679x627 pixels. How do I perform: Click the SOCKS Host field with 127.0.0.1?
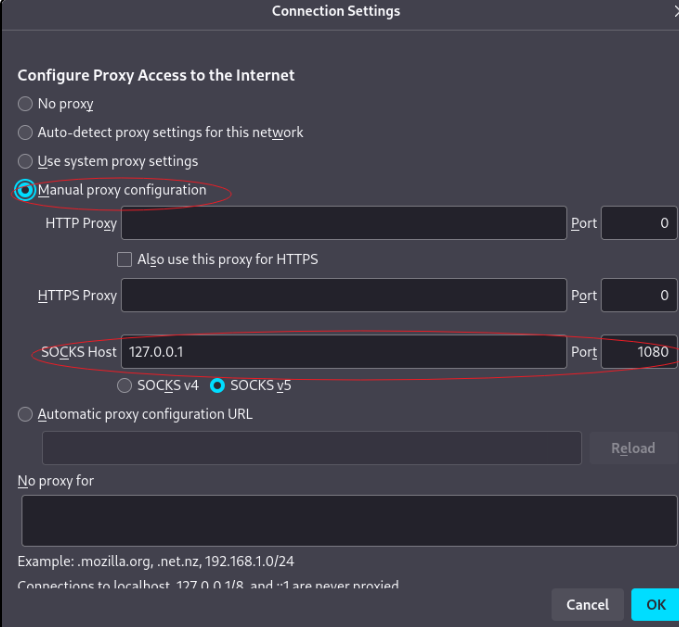pyautogui.click(x=344, y=352)
